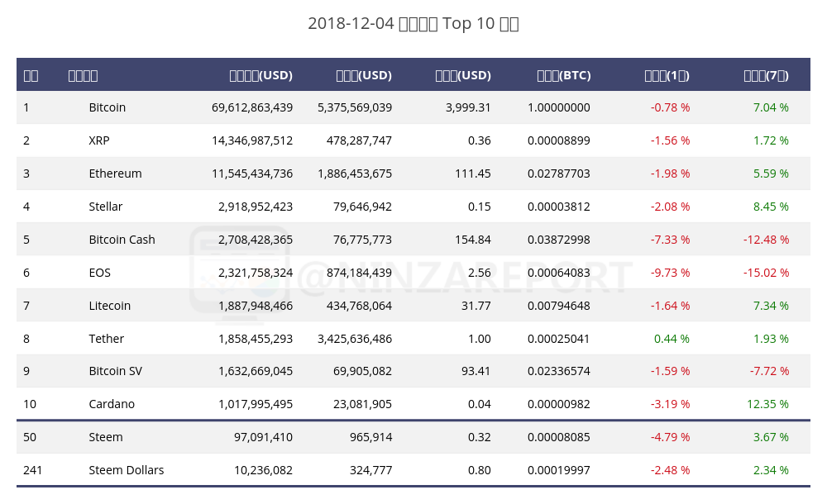Select Tether volume 3,425,636,486
The image size is (827, 504).
tap(355, 339)
